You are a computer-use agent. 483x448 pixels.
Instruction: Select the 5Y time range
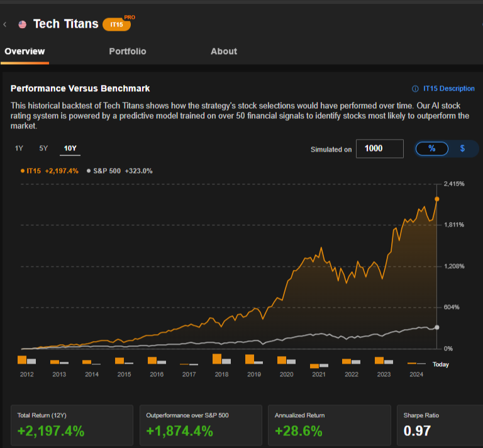(x=43, y=149)
